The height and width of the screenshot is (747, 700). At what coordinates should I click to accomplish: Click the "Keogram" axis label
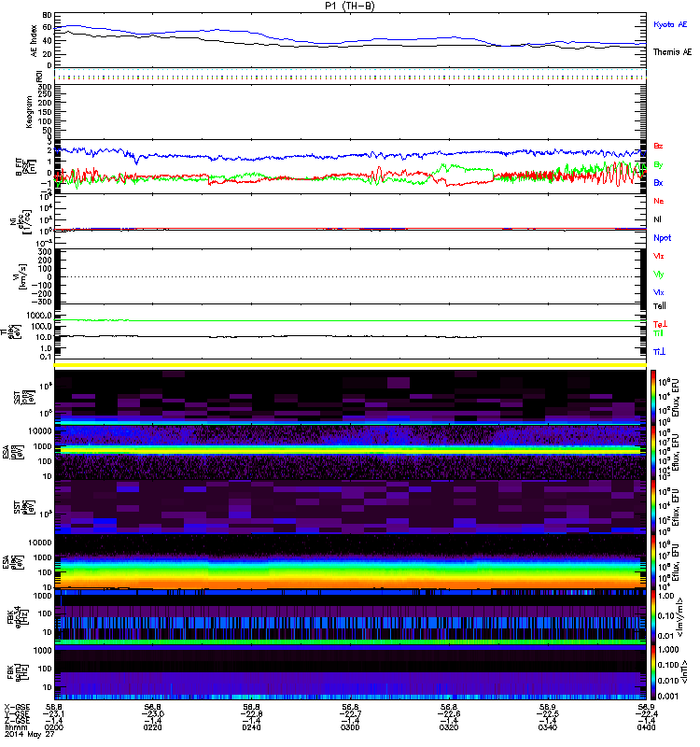pyautogui.click(x=29, y=112)
